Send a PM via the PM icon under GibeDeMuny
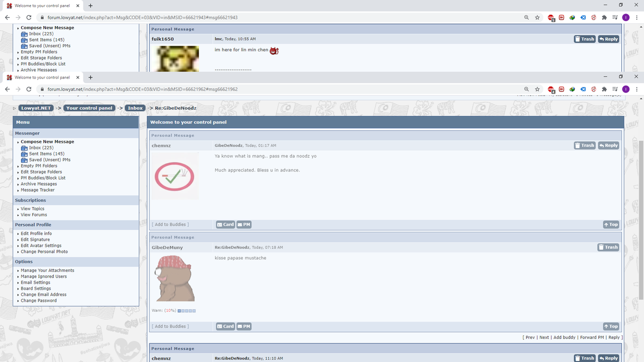This screenshot has height=362, width=644. point(244,326)
